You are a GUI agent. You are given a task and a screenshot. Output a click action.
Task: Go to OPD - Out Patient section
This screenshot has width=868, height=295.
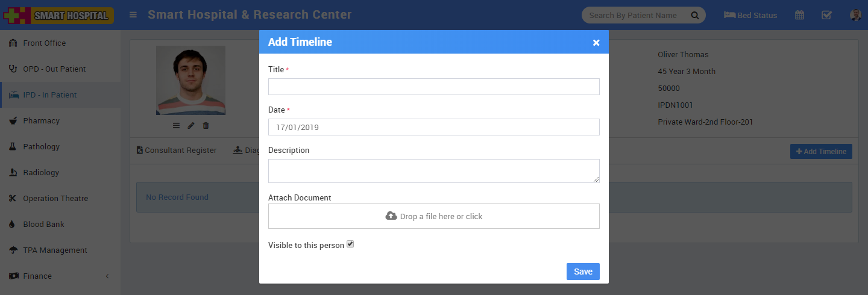pos(54,69)
